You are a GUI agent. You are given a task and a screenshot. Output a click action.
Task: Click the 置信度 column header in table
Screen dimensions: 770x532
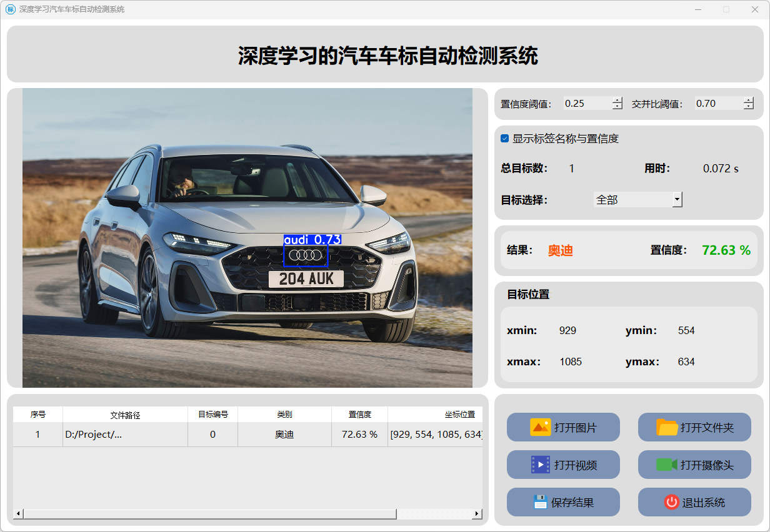click(x=359, y=415)
